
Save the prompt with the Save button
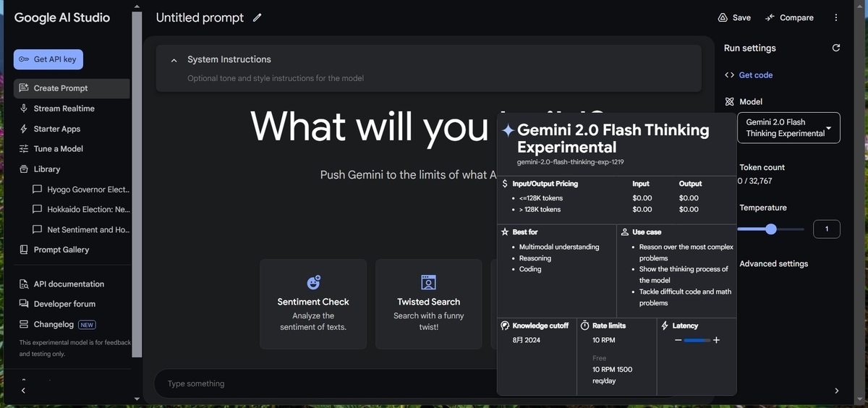[734, 17]
